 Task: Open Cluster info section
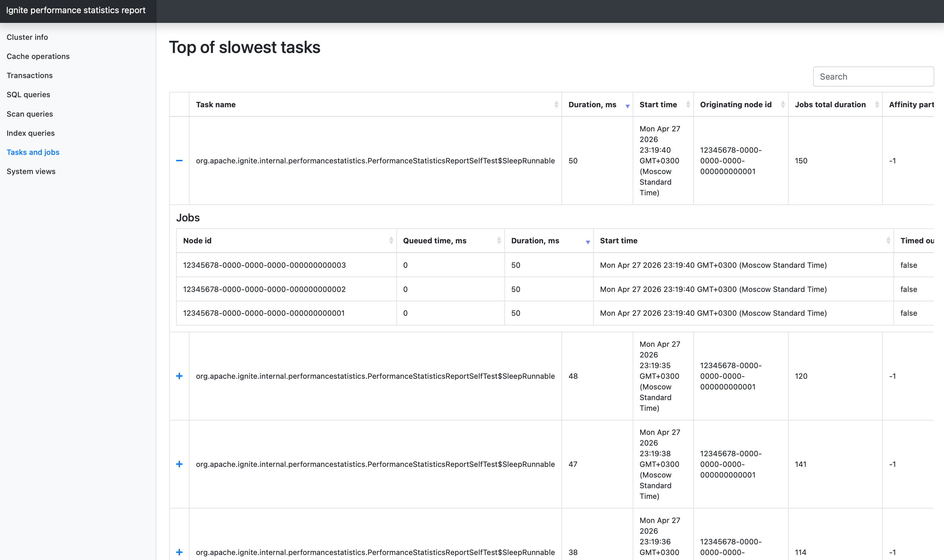click(x=27, y=37)
